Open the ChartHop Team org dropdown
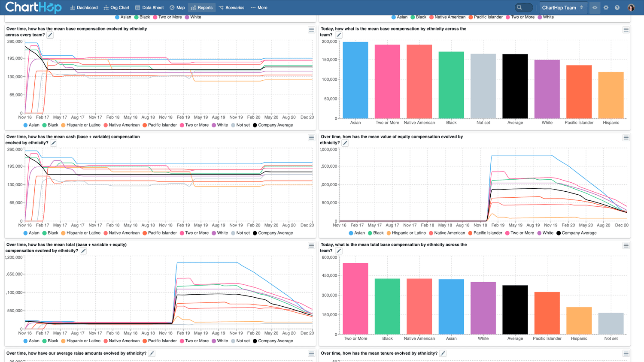The height and width of the screenshot is (362, 644). coord(562,8)
